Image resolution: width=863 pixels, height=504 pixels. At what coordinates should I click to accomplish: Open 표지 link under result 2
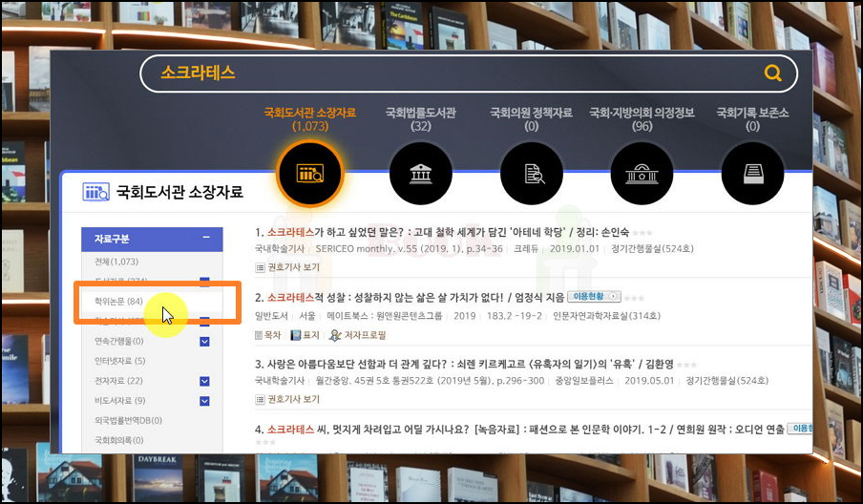(311, 335)
